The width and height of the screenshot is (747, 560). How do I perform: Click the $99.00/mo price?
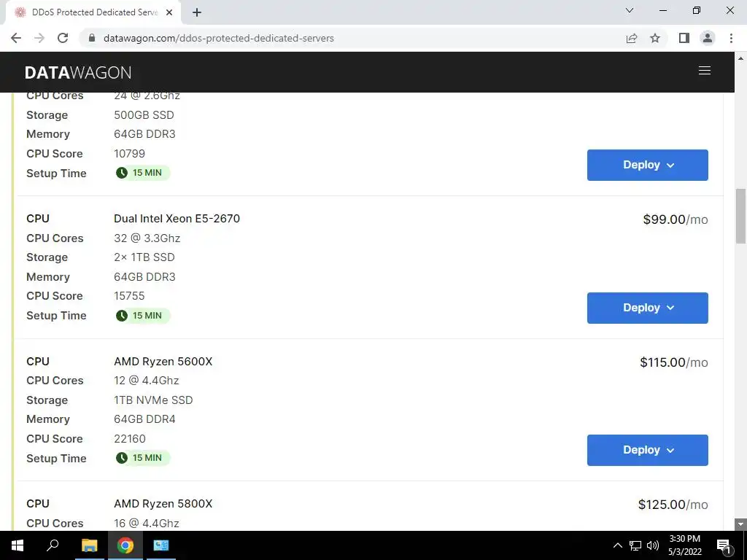675,219
